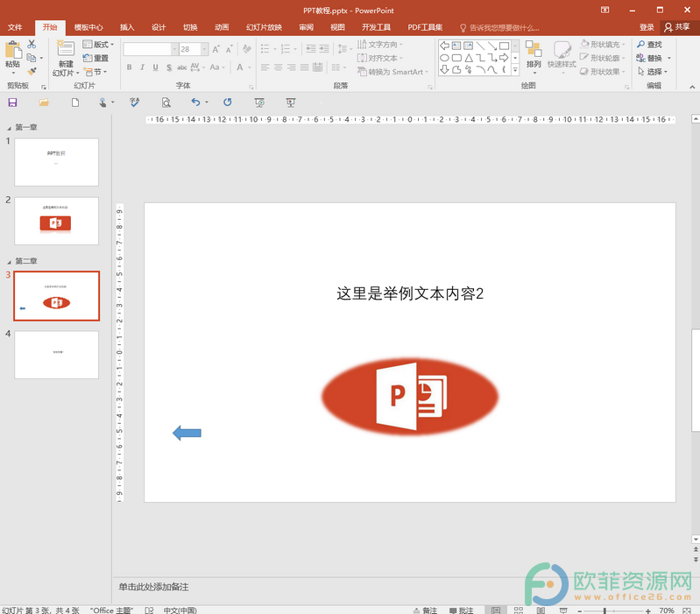Viewport: 700px width, 614px height.
Task: Click the Open folder icon in quick toolbar
Action: click(44, 102)
